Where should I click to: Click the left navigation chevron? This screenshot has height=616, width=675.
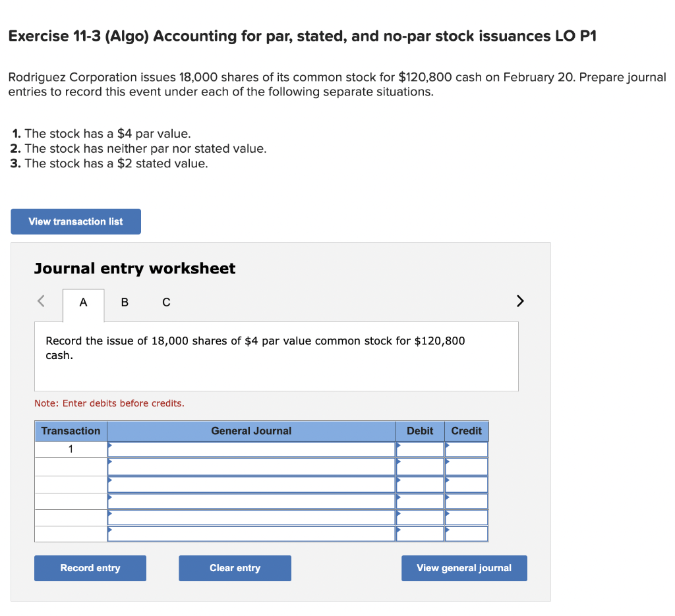(x=40, y=301)
